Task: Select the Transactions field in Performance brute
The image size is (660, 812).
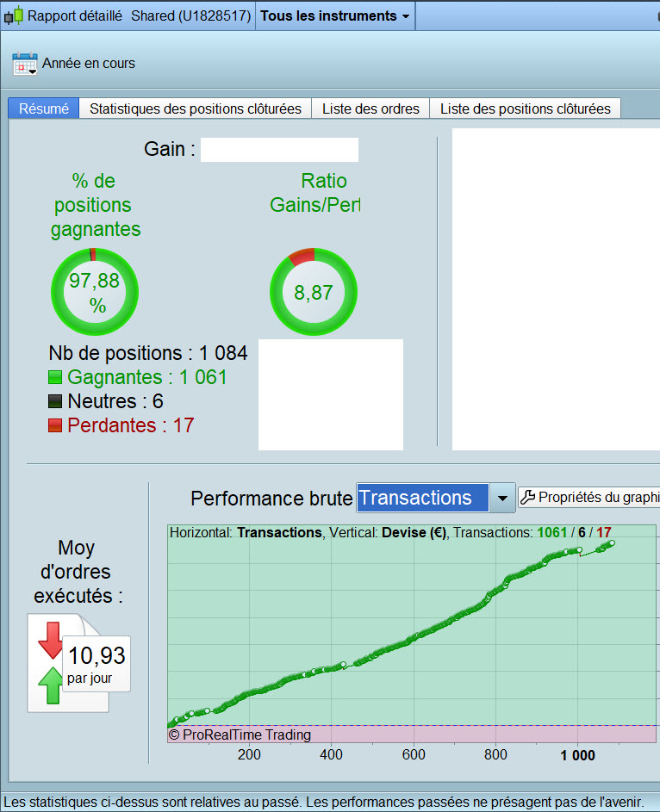Action: [x=423, y=498]
